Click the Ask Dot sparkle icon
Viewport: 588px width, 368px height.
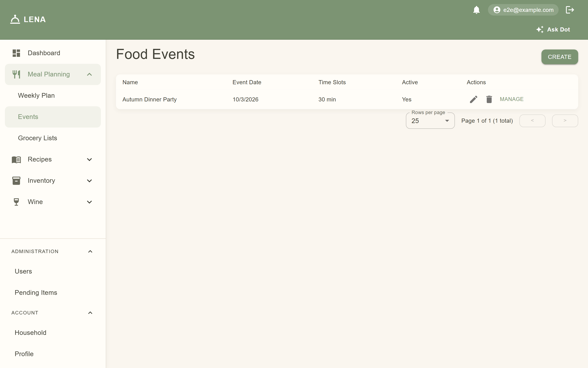pyautogui.click(x=540, y=29)
